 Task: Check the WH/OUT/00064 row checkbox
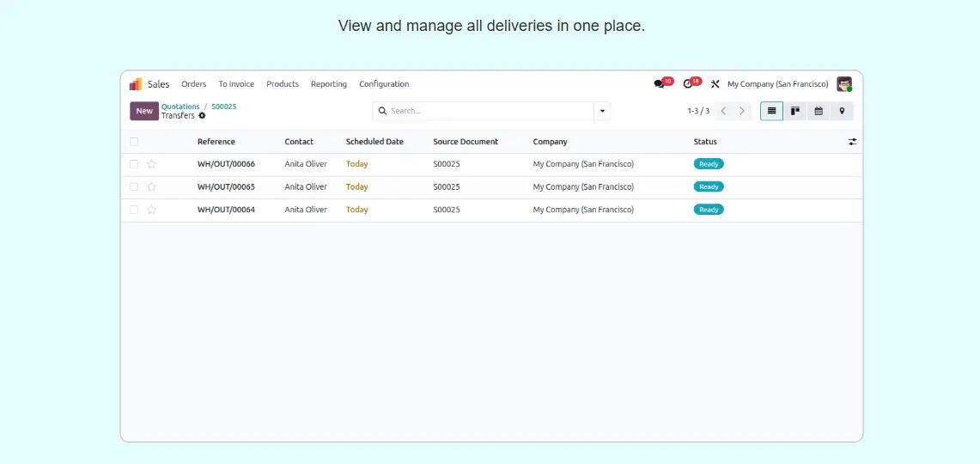click(x=134, y=210)
